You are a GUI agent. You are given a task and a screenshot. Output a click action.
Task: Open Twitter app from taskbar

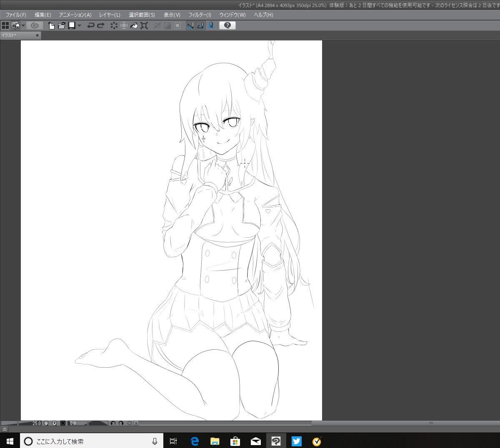[x=296, y=441]
